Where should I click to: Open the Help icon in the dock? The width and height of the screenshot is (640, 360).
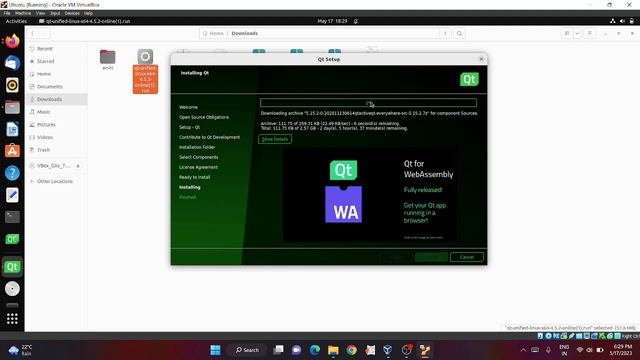(x=12, y=173)
